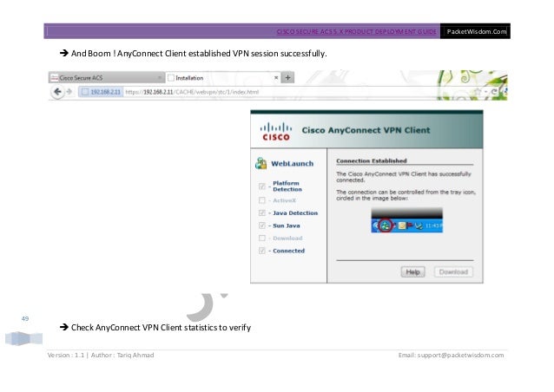
Task: Open a new browser tab with plus button
Action: click(x=288, y=78)
